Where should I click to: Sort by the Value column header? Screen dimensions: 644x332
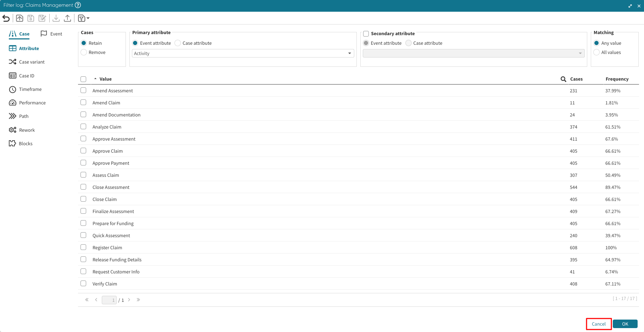pos(105,79)
